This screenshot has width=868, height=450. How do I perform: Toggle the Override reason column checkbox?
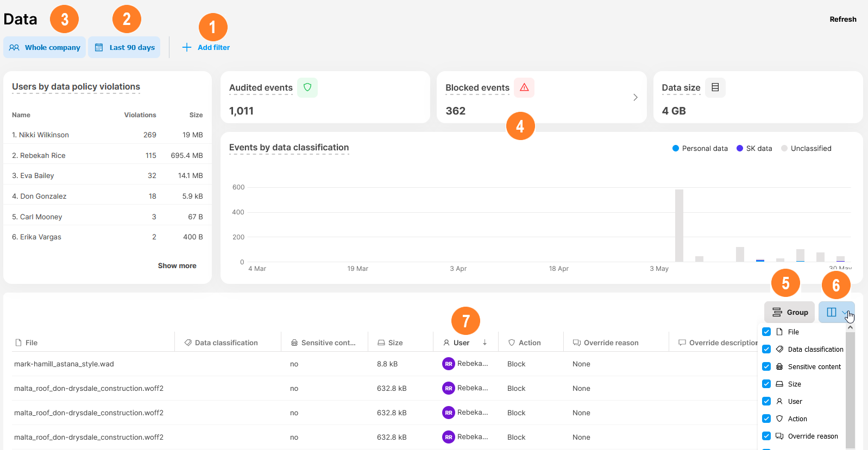766,436
